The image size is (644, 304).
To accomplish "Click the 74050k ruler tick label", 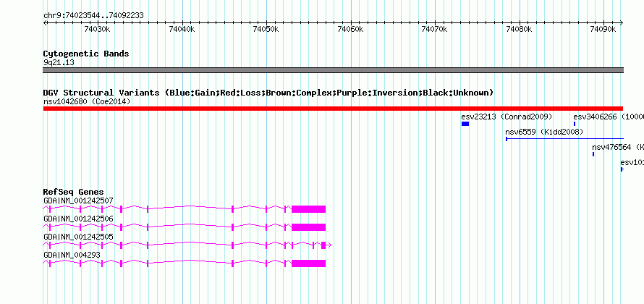I will (x=266, y=29).
